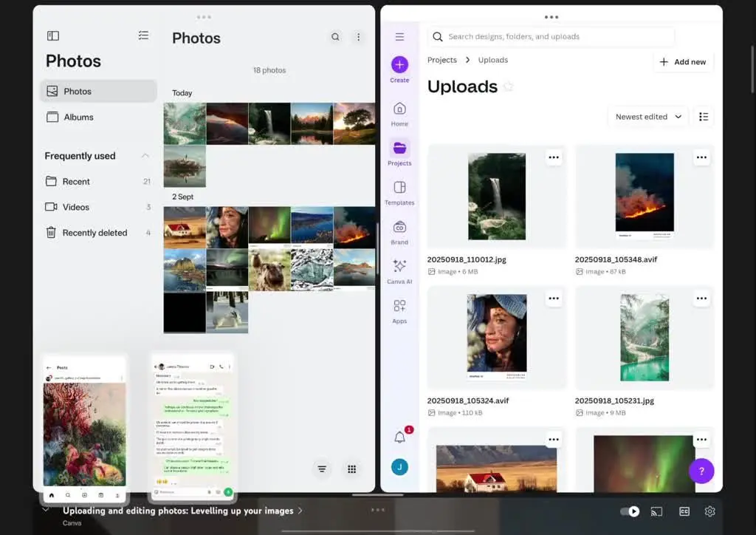This screenshot has height=535, width=756.
Task: Click the Add new button
Action: (683, 62)
